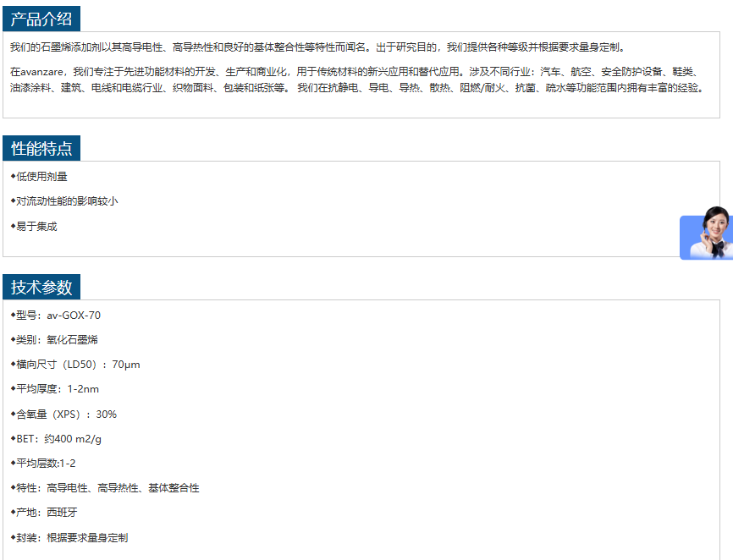The image size is (733, 560).
Task: Select the 类别：氧化石墨烯 parameter
Action: click(57, 340)
